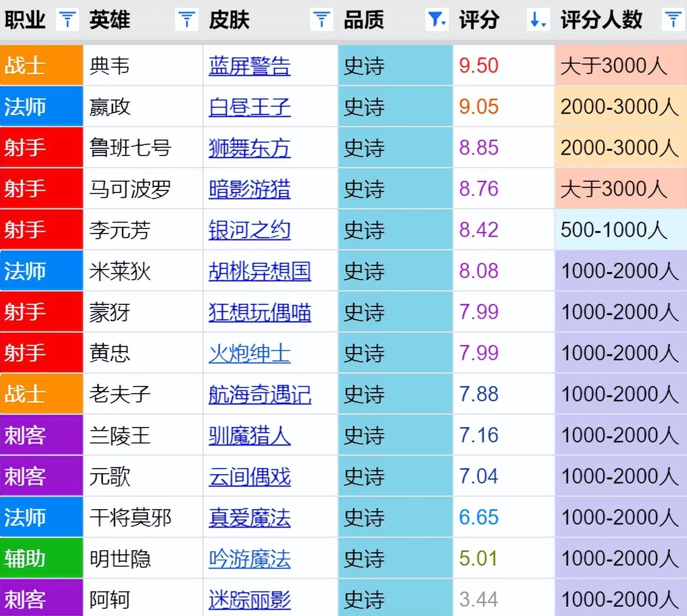687x616 pixels.
Task: Open the filter icon for 英雄 column
Action: (x=186, y=20)
